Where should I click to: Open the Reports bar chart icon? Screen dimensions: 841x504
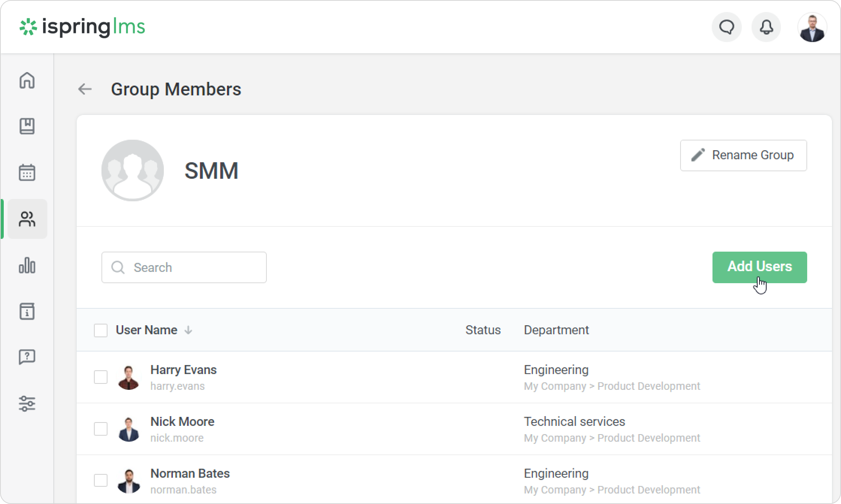pos(27,265)
